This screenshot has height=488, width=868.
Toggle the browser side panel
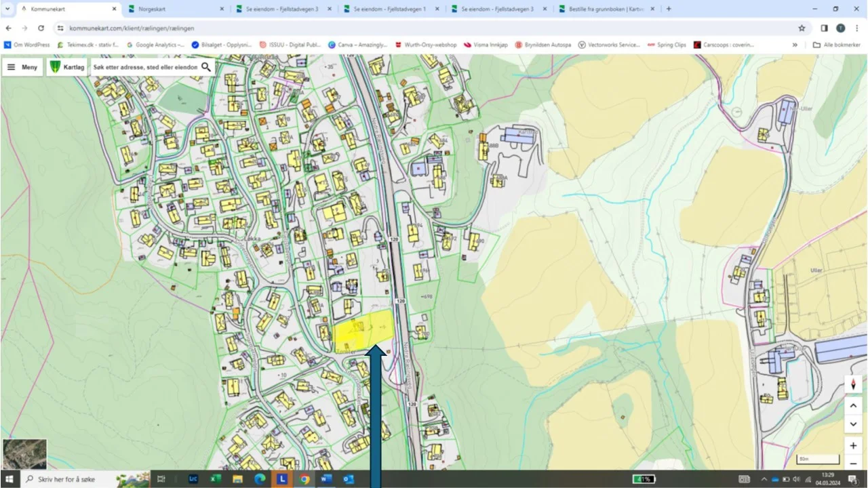(x=824, y=28)
